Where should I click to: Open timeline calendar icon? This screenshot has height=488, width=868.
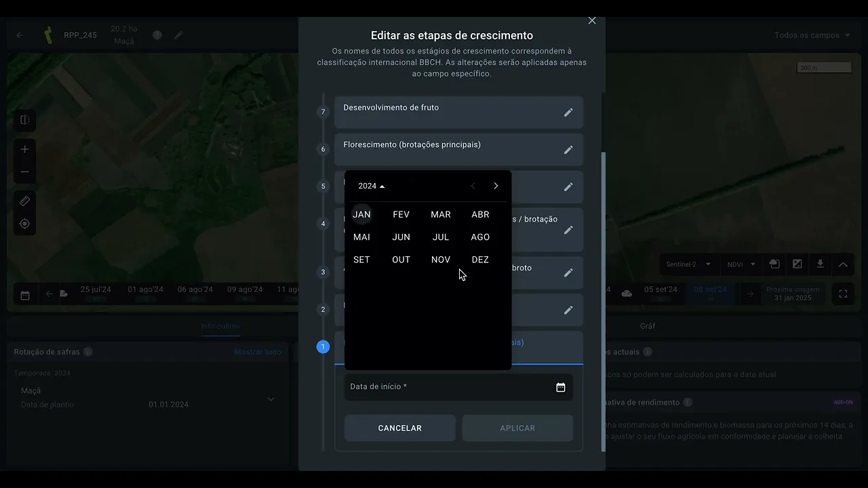(x=25, y=295)
